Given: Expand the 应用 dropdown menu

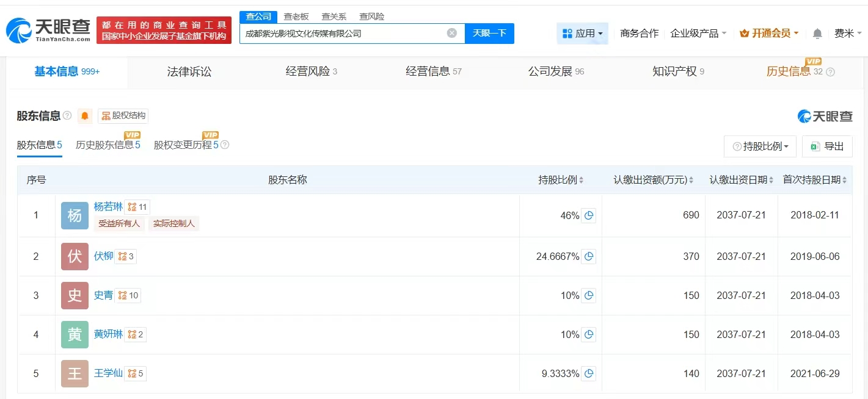Looking at the screenshot, I should 582,34.
